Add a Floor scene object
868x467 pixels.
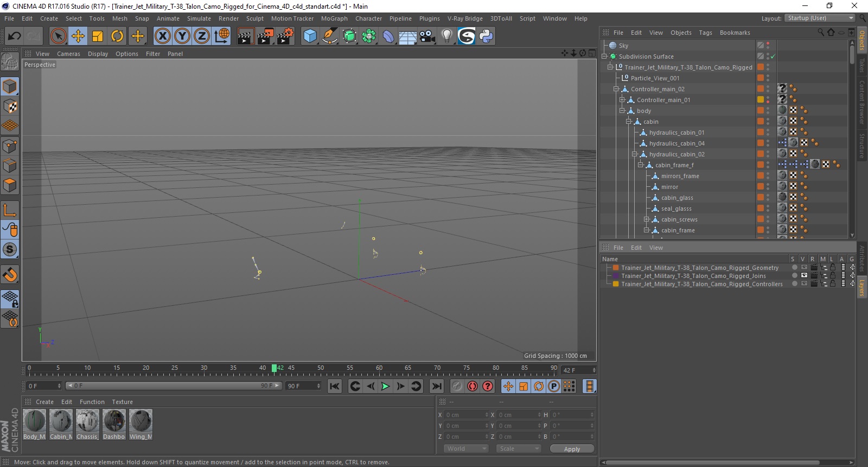(408, 36)
